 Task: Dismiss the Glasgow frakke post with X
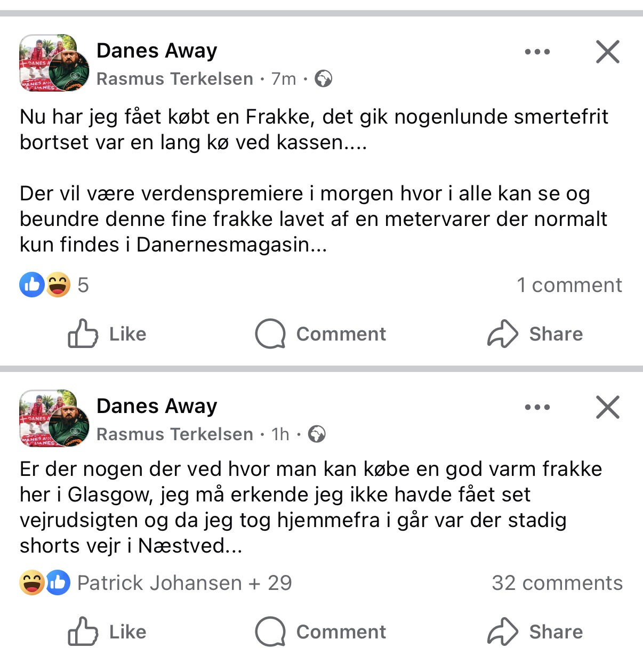(x=607, y=407)
